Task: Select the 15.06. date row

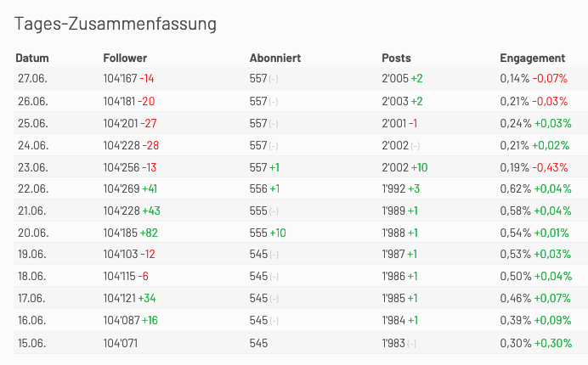Action: click(301, 343)
